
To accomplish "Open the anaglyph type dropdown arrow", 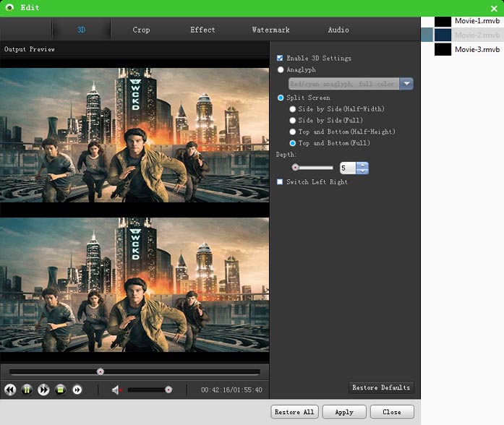I will point(406,84).
